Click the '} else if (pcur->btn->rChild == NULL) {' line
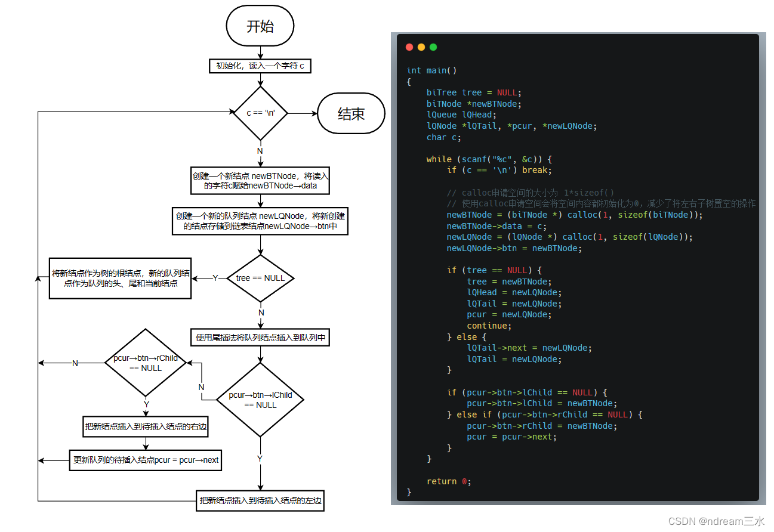This screenshot has width=774, height=532. point(544,415)
